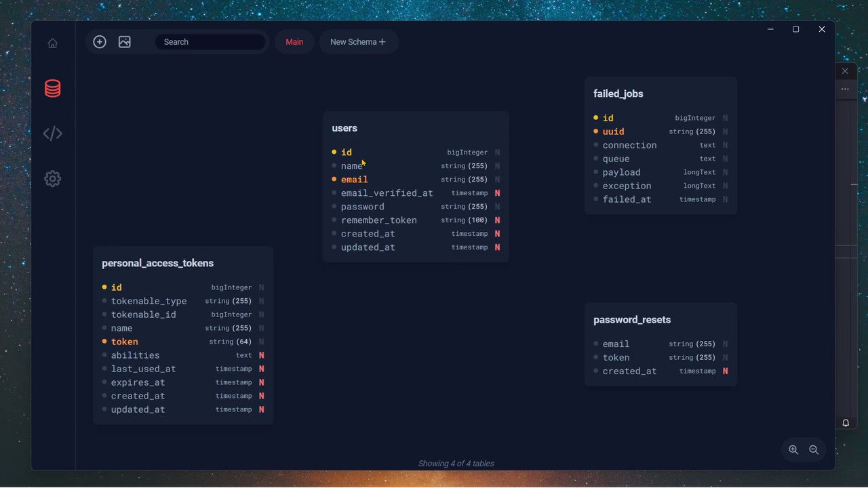Image resolution: width=868 pixels, height=488 pixels.
Task: Export diagram using the image toolbar icon
Action: [124, 41]
